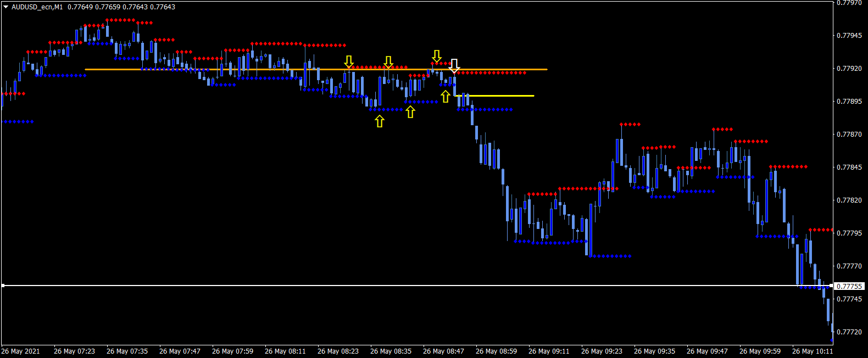Click price axis label 0.77845
Image resolution: width=868 pixels, height=358 pixels.
coord(849,167)
